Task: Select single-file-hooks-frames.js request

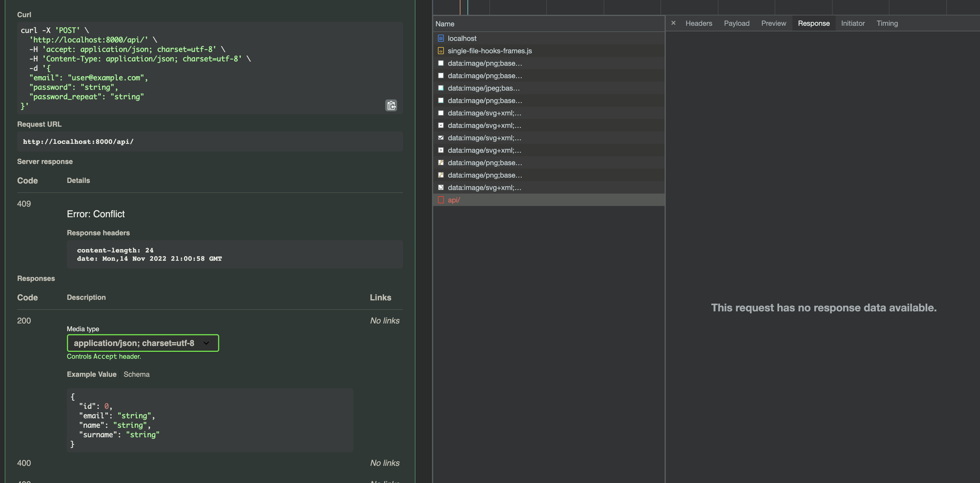Action: [x=549, y=51]
